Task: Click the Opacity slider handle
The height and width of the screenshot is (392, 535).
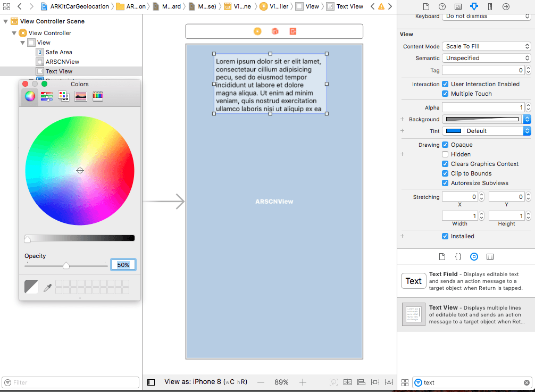Action: click(x=66, y=265)
